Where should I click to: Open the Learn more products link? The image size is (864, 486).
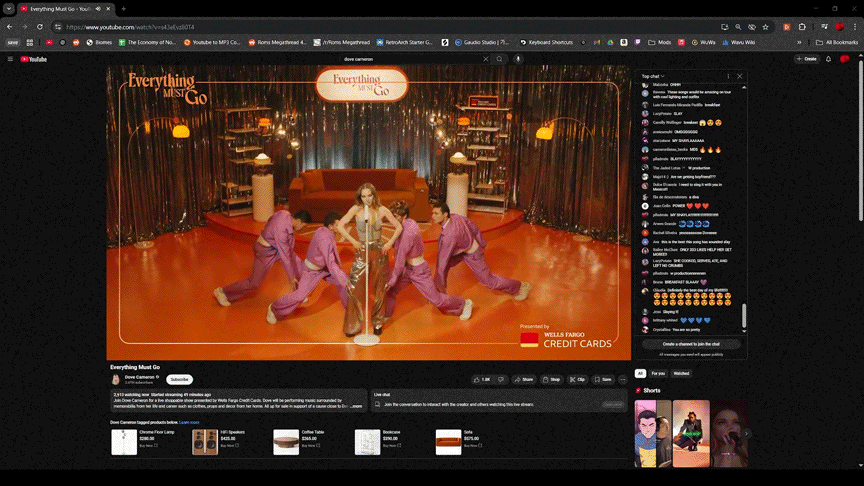pyautogui.click(x=189, y=423)
